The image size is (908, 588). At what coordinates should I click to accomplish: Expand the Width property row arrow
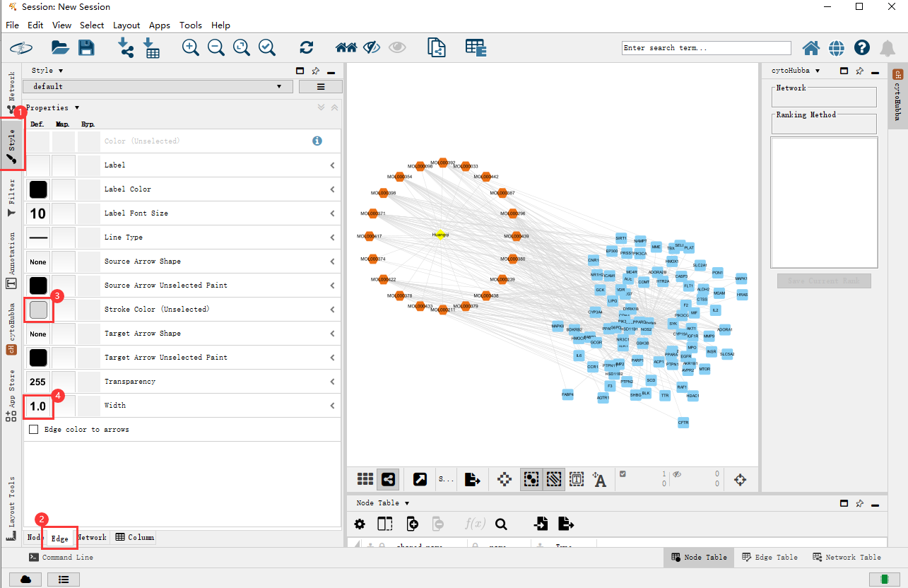[333, 405]
